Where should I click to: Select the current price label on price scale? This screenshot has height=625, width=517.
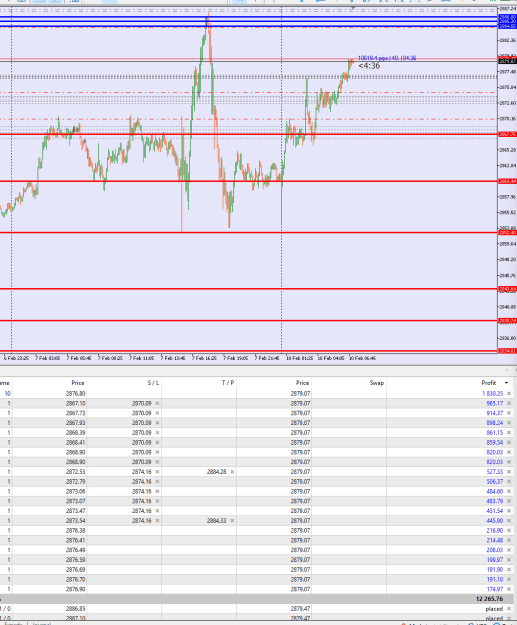click(507, 61)
